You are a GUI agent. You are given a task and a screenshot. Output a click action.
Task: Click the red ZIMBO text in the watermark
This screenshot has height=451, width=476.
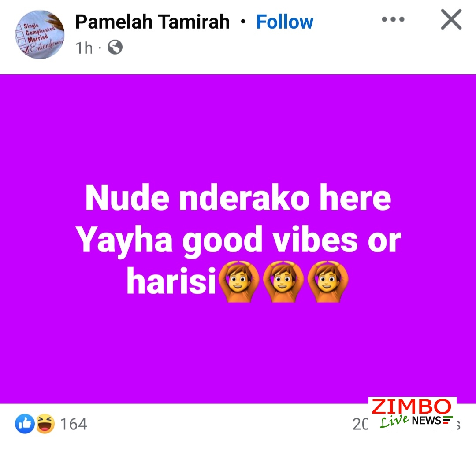(x=411, y=407)
